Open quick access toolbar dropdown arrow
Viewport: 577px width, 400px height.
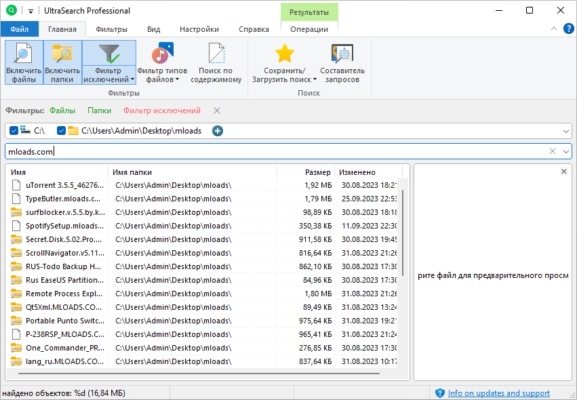(31, 11)
